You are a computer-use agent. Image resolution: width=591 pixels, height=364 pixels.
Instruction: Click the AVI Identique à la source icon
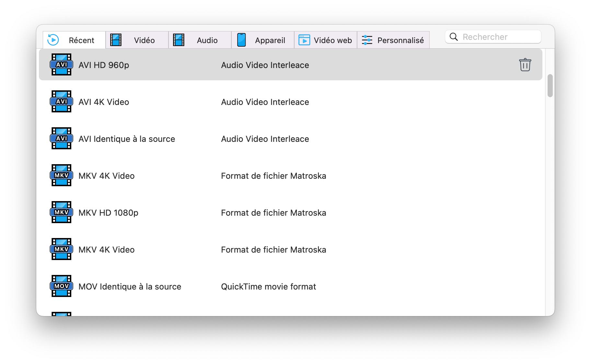coord(61,139)
